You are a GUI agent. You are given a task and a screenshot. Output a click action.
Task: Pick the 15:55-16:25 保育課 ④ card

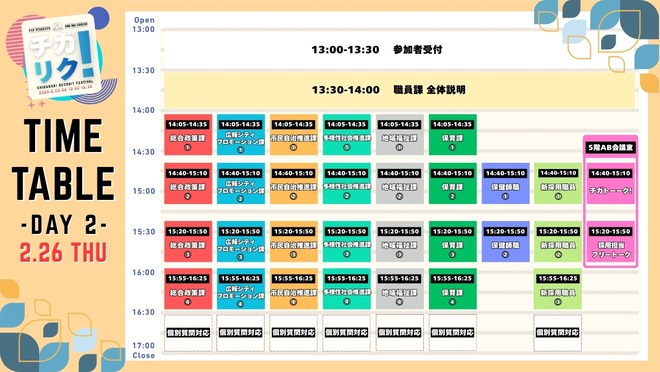coord(453,289)
